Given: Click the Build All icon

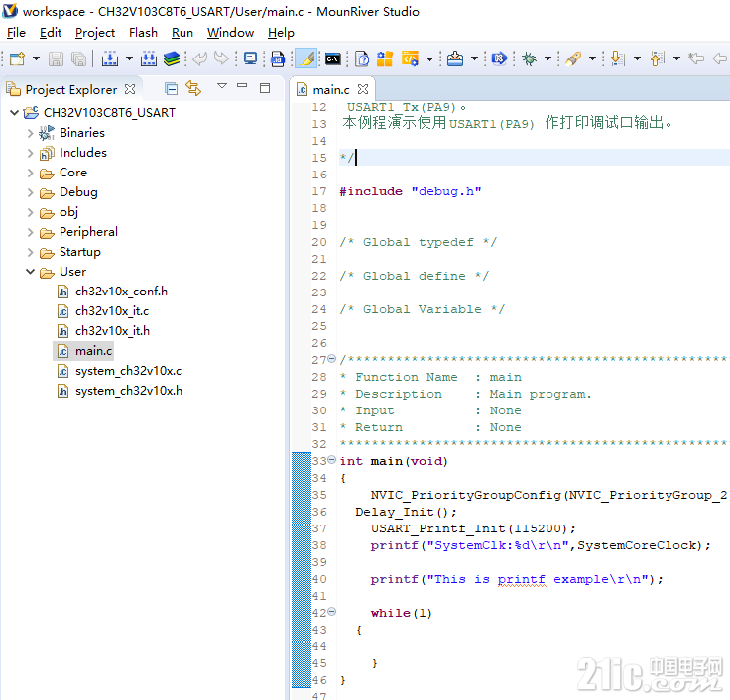Looking at the screenshot, I should pos(149,58).
